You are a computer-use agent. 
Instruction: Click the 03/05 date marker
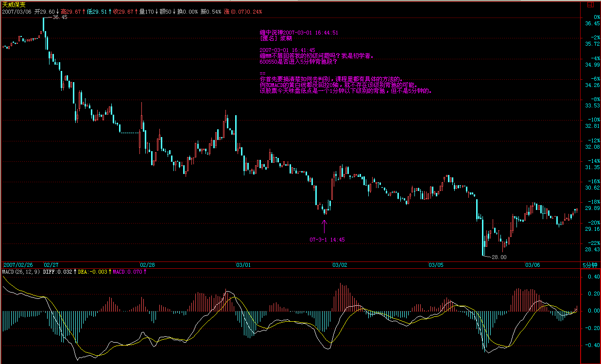coord(436,265)
